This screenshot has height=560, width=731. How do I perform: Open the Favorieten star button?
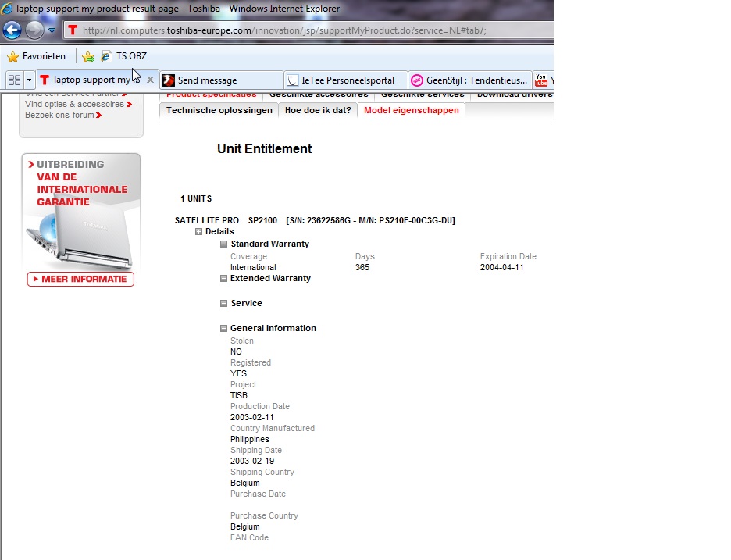[x=37, y=56]
